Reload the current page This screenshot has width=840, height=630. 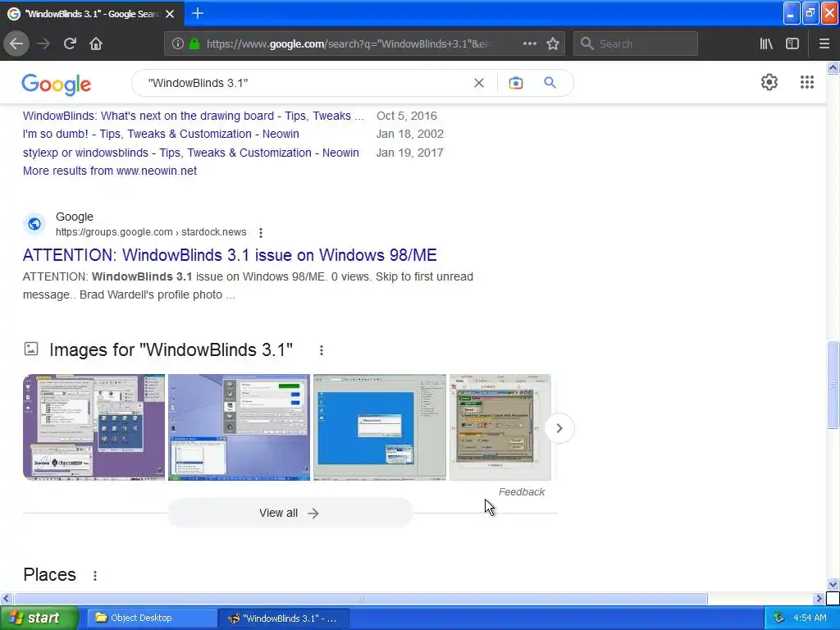pos(70,43)
